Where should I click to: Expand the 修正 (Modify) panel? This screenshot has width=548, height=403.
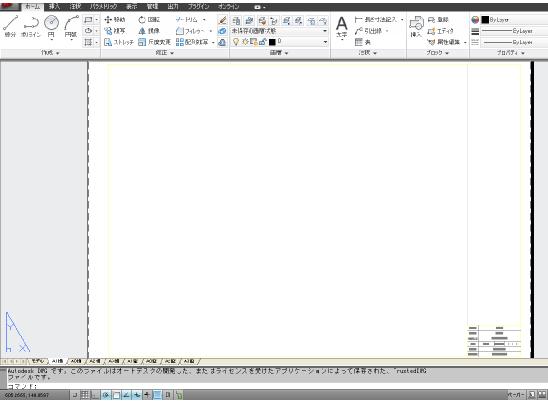(165, 53)
